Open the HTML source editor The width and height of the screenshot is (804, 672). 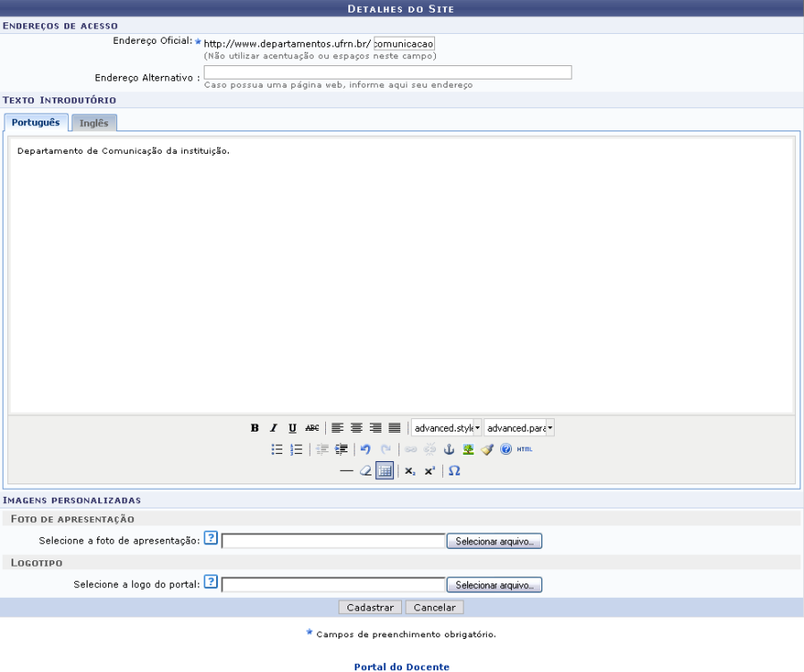tap(524, 449)
